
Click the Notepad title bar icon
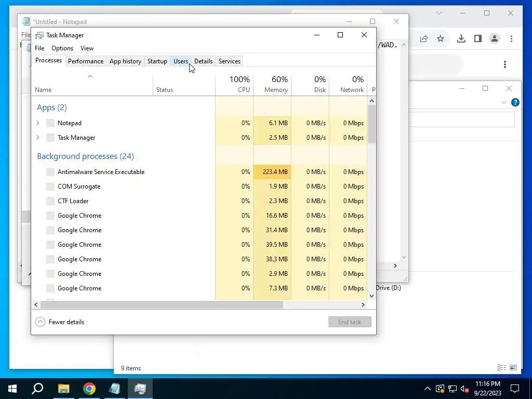point(26,22)
